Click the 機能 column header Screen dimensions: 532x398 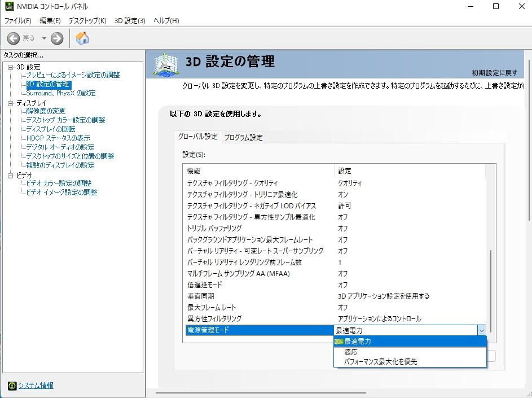click(258, 171)
